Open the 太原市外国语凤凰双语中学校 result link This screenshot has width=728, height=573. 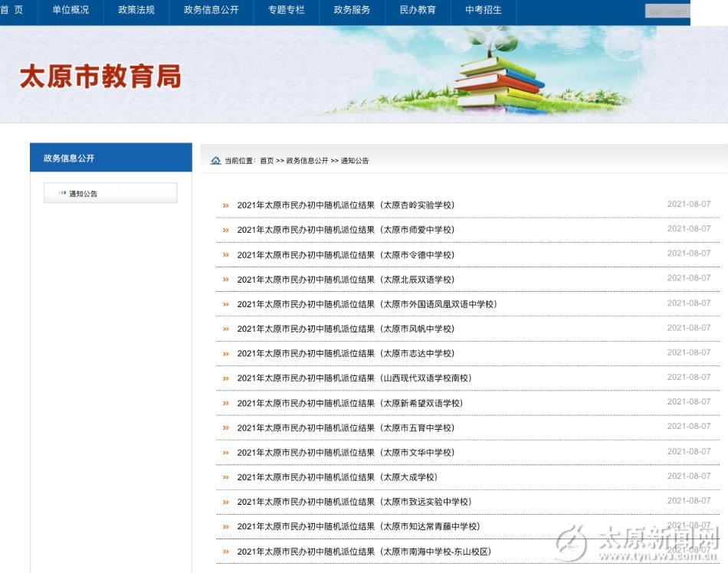pos(367,304)
